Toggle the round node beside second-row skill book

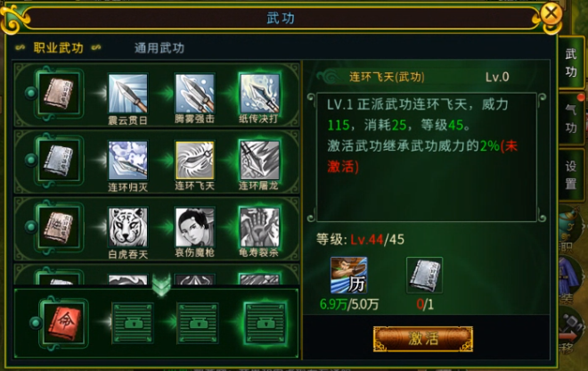31,160
